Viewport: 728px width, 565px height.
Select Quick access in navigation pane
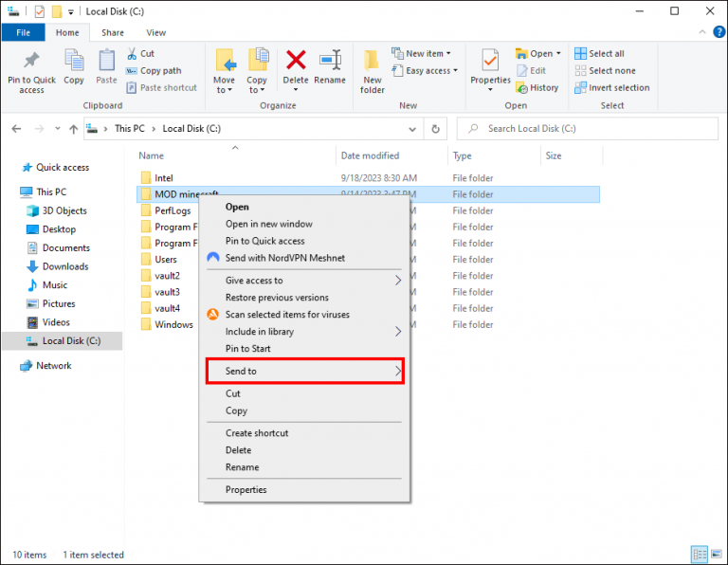(x=56, y=168)
